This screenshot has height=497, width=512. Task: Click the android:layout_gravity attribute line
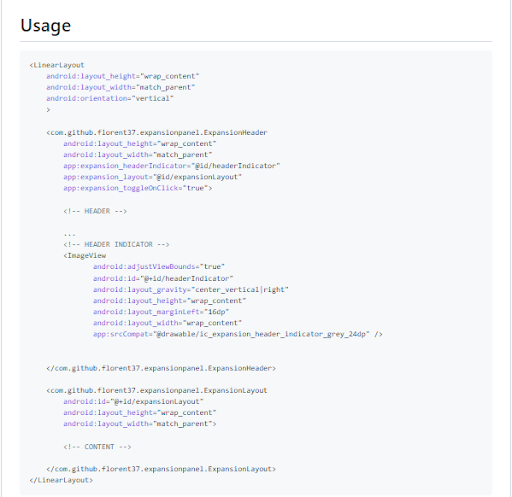click(x=191, y=290)
